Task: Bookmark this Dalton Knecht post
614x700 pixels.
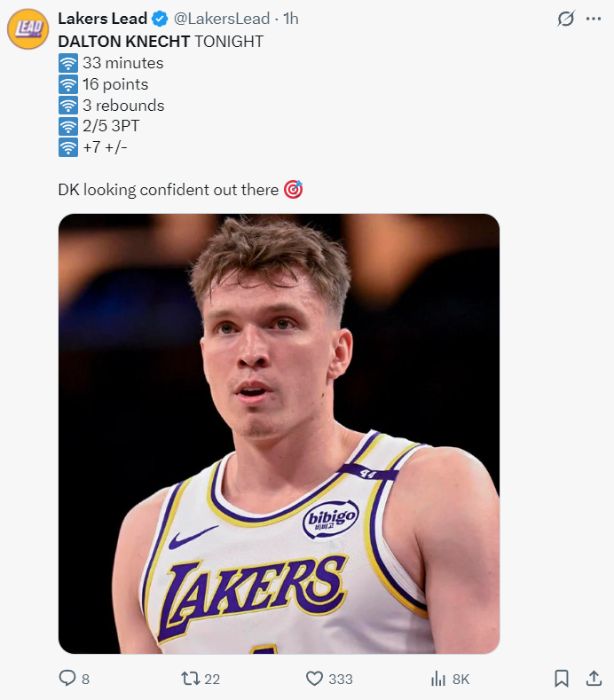Action: (561, 678)
